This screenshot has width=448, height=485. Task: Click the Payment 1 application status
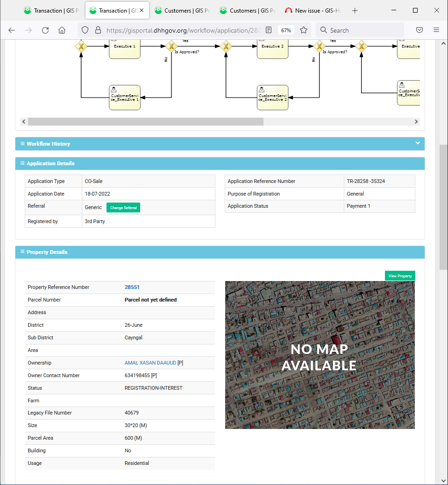[358, 206]
